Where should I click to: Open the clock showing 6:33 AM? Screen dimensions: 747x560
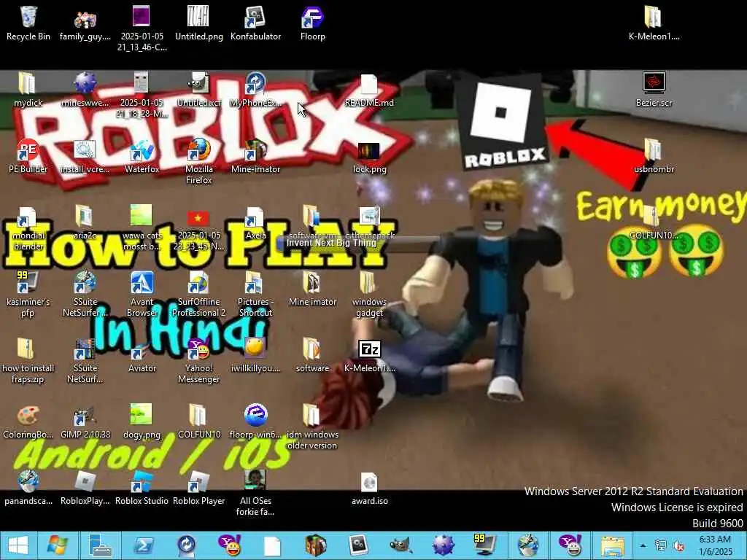(715, 545)
